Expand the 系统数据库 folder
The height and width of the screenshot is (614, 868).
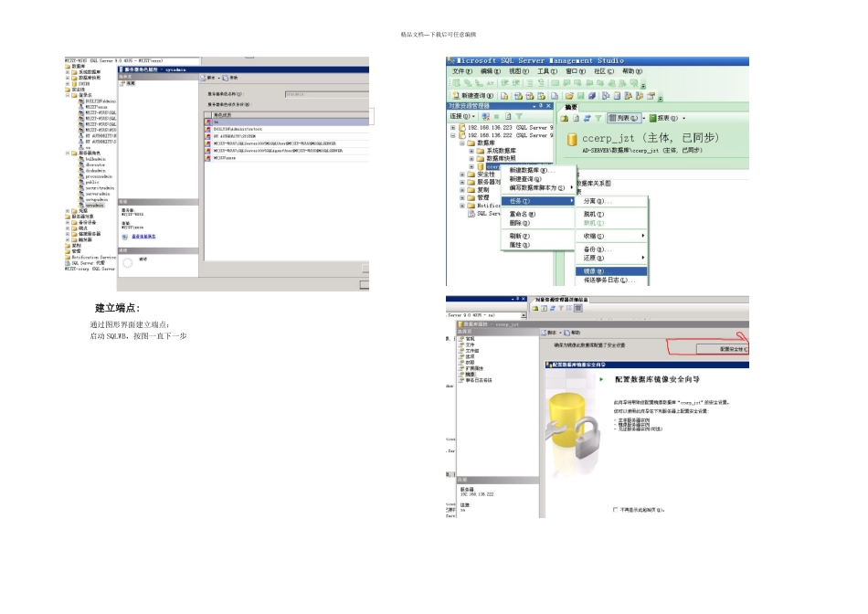(471, 151)
